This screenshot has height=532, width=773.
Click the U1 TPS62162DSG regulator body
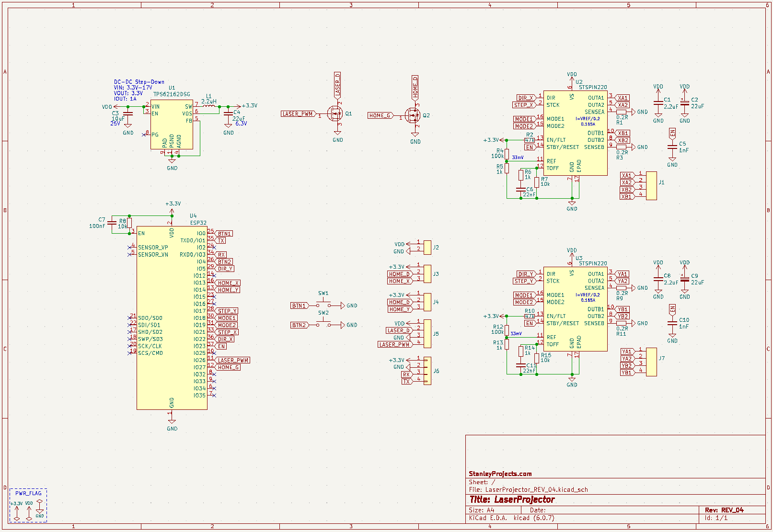172,125
